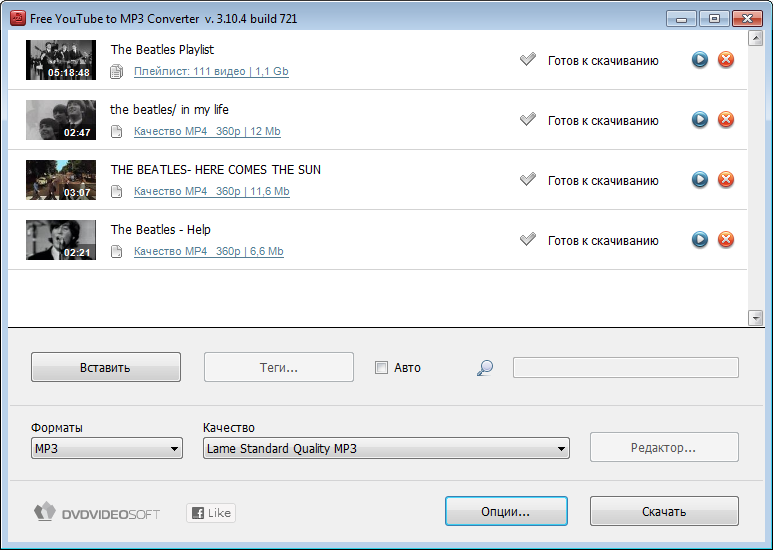Click play icon for HERE COMES THE SUN

coord(700,179)
